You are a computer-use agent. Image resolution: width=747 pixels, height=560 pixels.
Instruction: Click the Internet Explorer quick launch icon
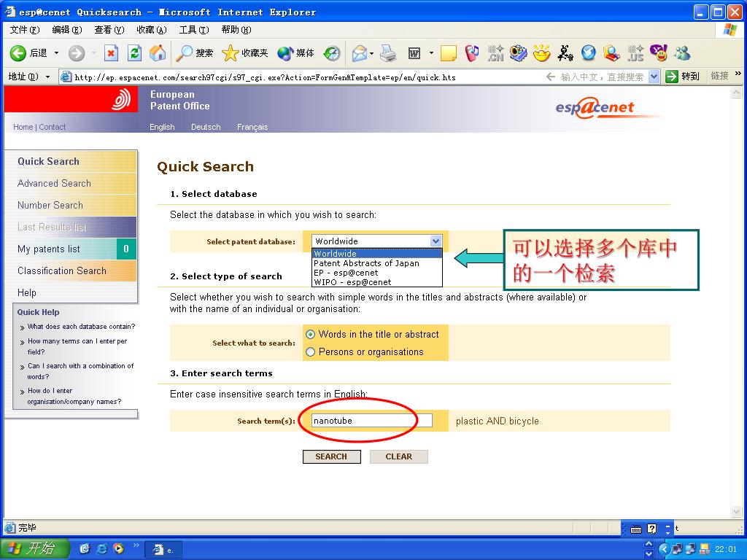(x=101, y=548)
